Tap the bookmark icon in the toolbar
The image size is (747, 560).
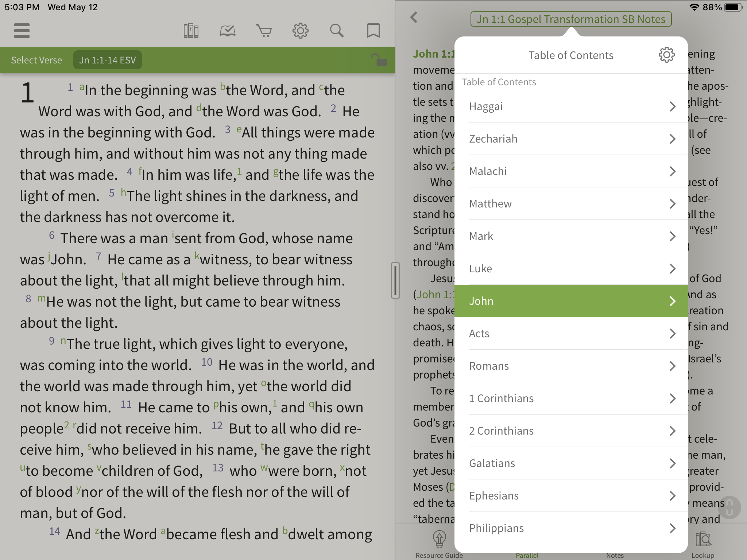(373, 31)
